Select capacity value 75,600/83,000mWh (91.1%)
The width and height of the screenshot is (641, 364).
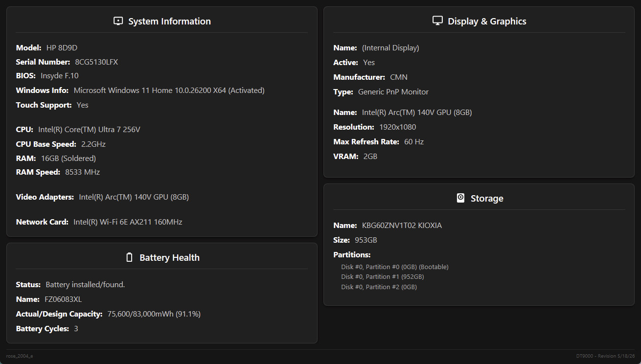pyautogui.click(x=154, y=314)
